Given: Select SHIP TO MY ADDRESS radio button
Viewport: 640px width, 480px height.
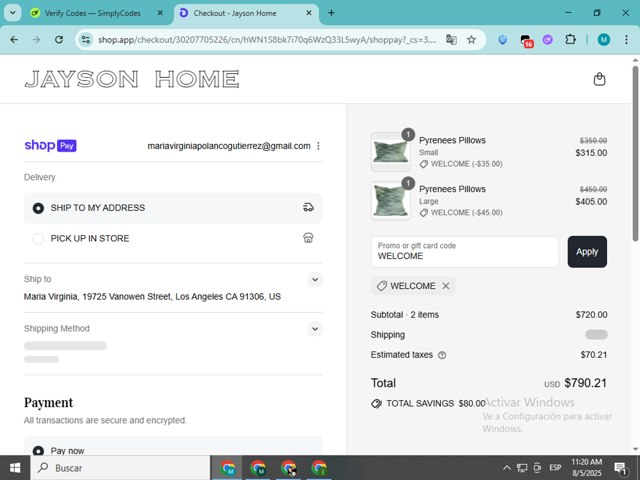Looking at the screenshot, I should tap(38, 208).
